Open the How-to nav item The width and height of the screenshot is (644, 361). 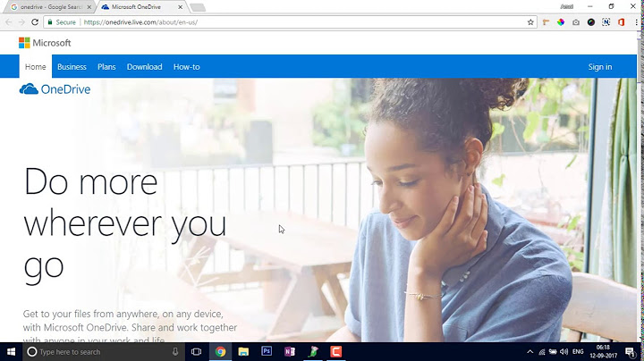[x=186, y=67]
